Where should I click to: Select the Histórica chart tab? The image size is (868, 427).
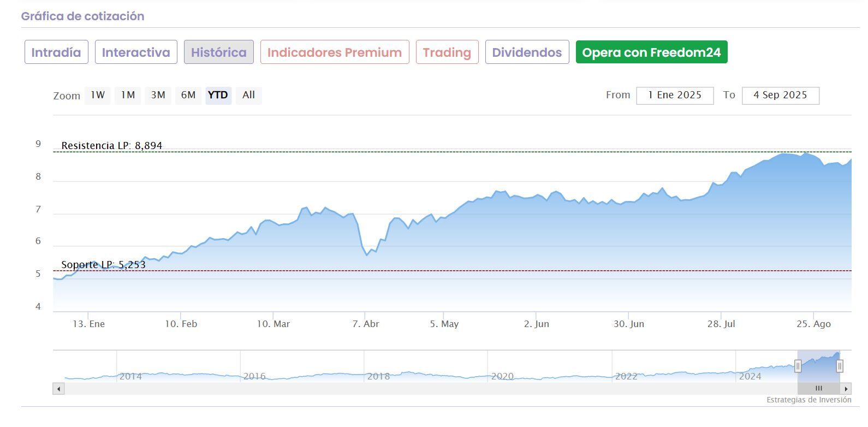[x=218, y=52]
